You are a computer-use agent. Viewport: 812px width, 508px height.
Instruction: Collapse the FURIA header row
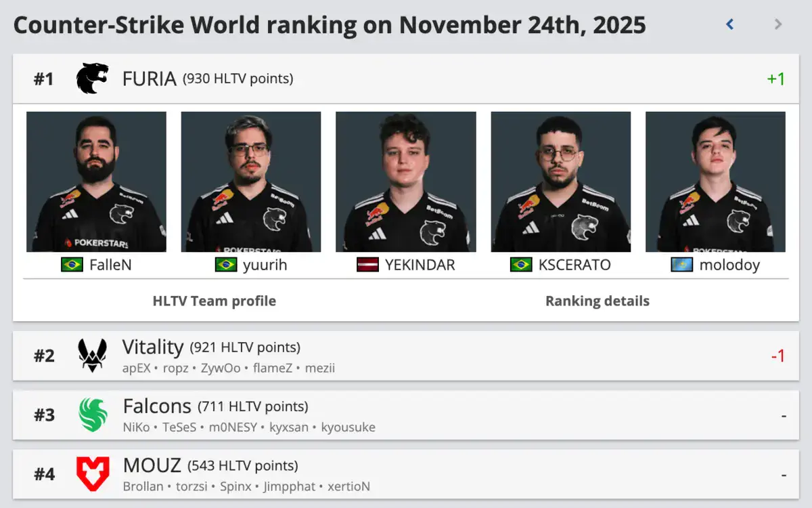[x=406, y=79]
